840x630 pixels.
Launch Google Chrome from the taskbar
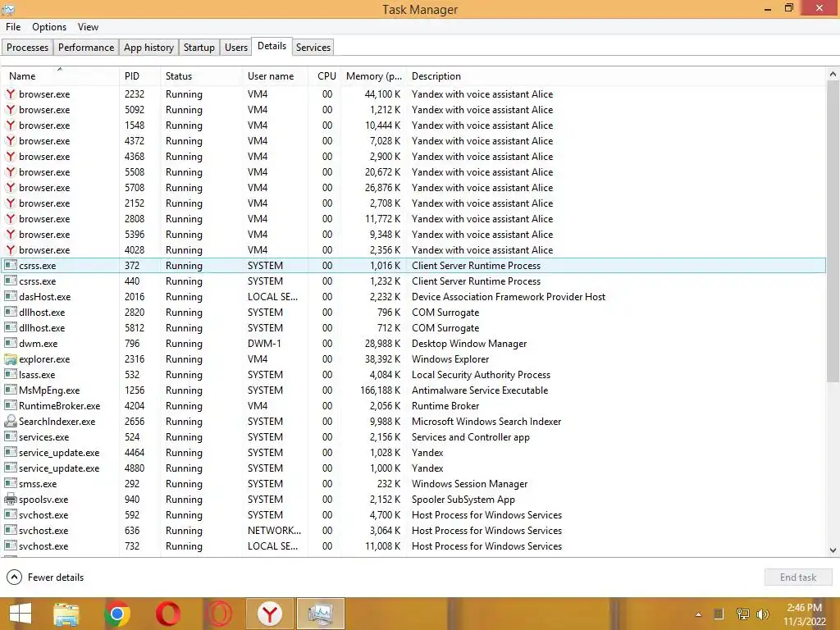click(117, 614)
